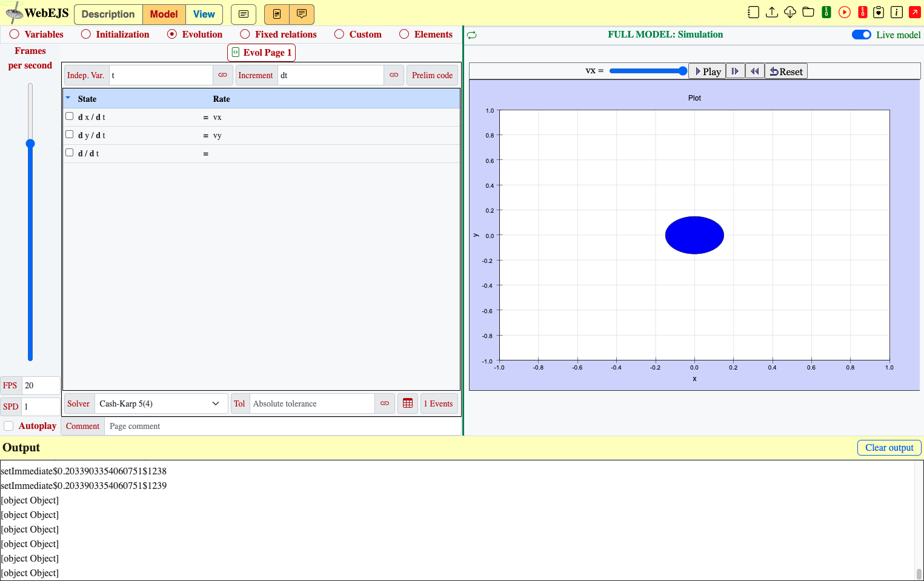Toggle the Live model switch
Image resolution: width=924 pixels, height=581 pixels.
861,35
